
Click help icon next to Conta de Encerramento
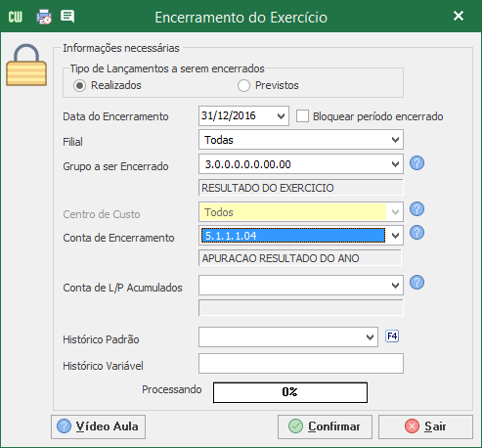[x=416, y=233]
